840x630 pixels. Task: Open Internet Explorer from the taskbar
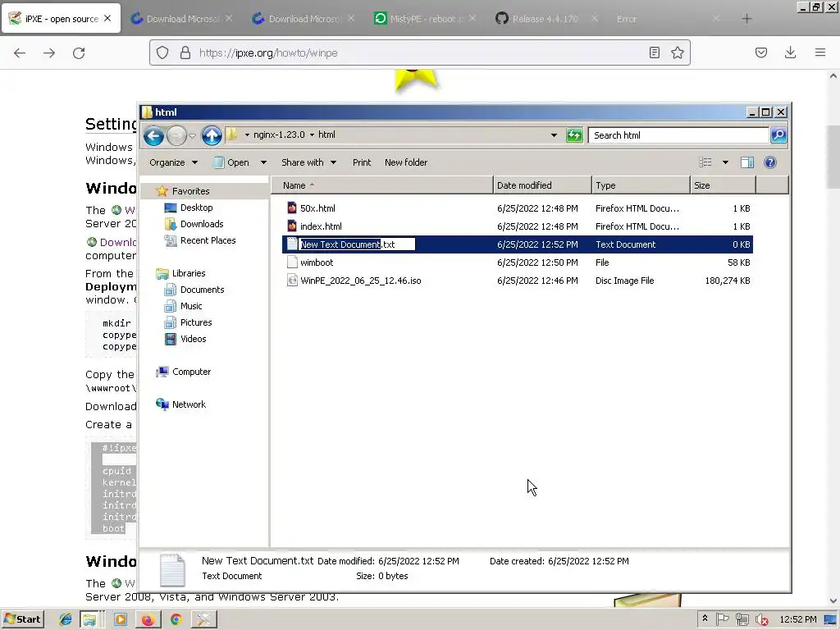click(66, 619)
